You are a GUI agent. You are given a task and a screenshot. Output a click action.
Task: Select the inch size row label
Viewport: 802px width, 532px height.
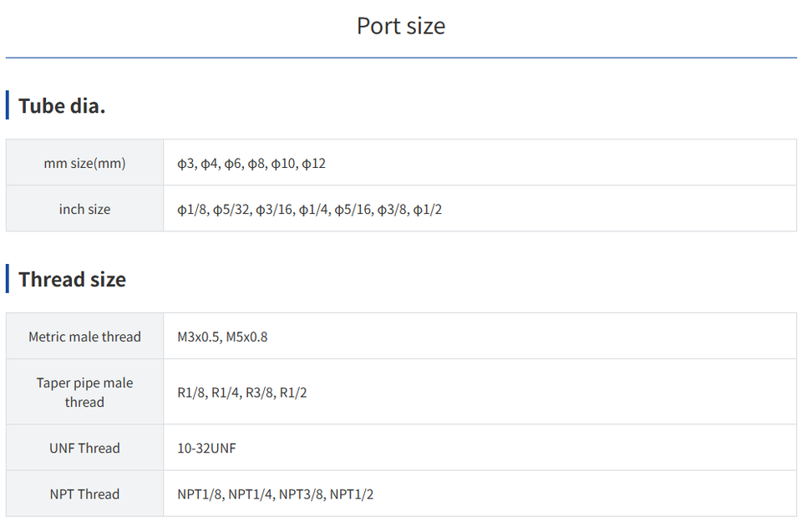[x=84, y=209]
